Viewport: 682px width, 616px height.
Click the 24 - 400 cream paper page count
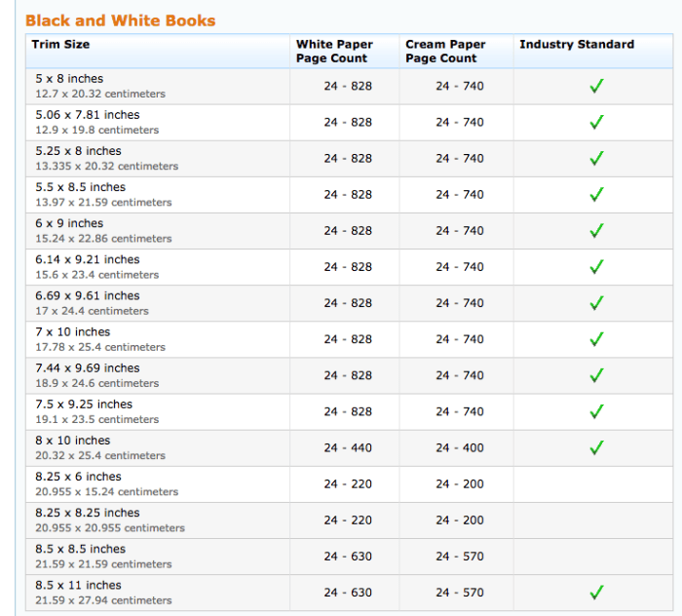click(x=460, y=447)
